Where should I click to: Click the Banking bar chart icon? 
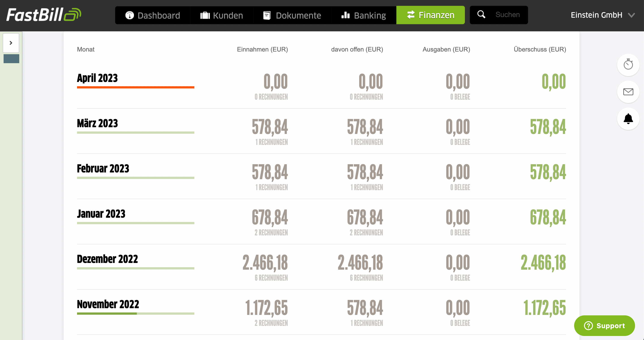346,15
